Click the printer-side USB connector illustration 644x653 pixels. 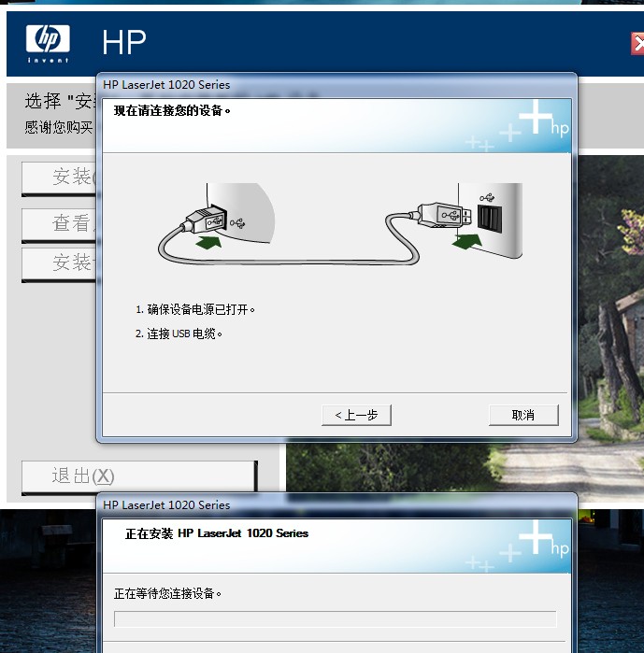[x=208, y=220]
